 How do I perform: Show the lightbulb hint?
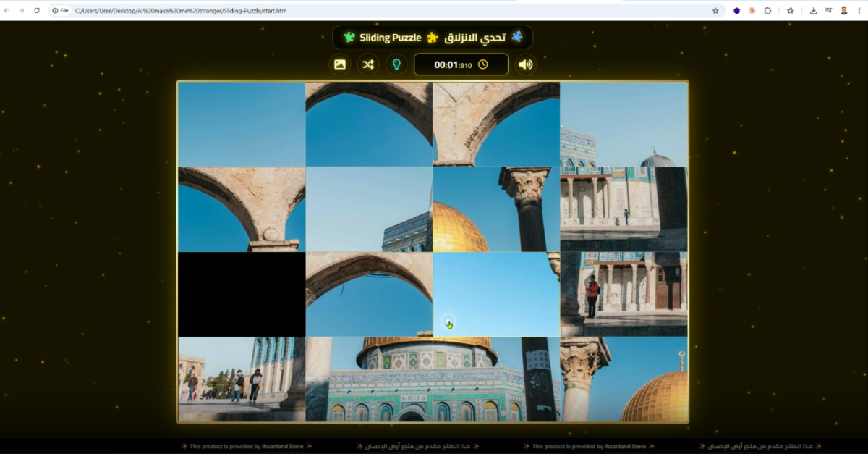coord(396,64)
